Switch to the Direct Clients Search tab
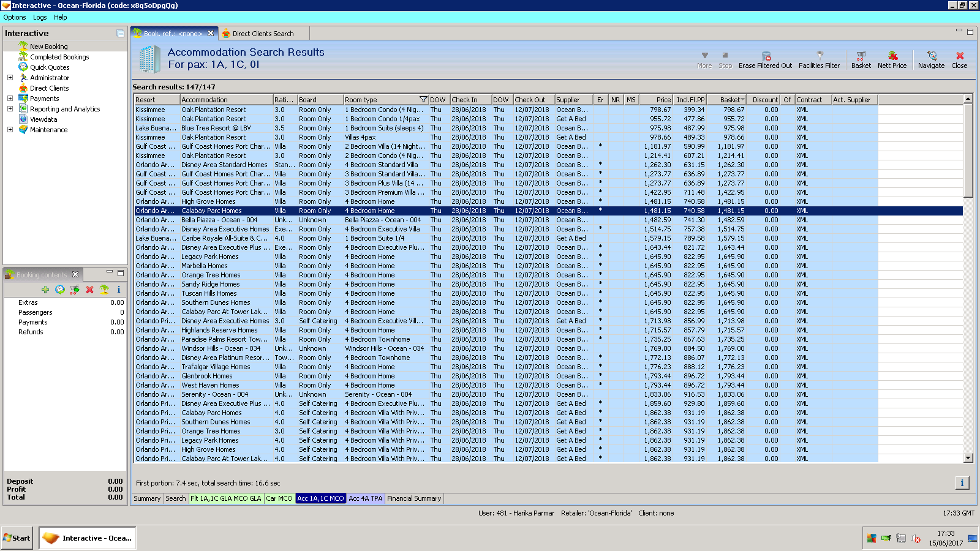This screenshot has width=980, height=551. 263,34
